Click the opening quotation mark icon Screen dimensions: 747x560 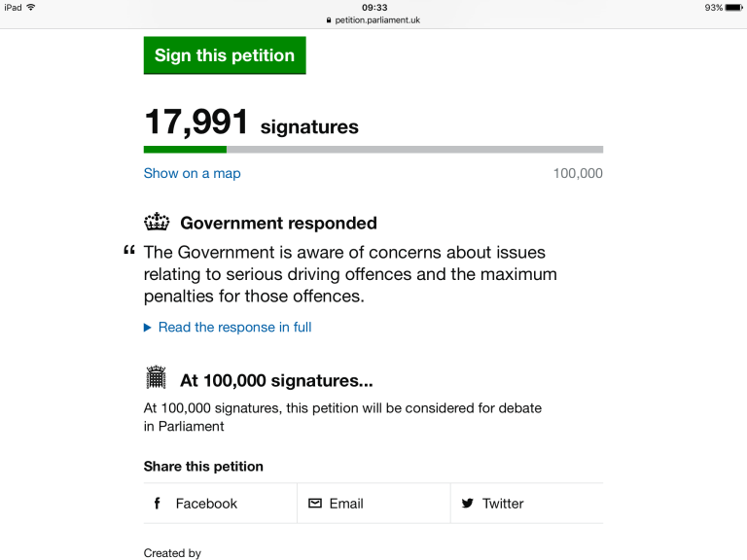[129, 252]
